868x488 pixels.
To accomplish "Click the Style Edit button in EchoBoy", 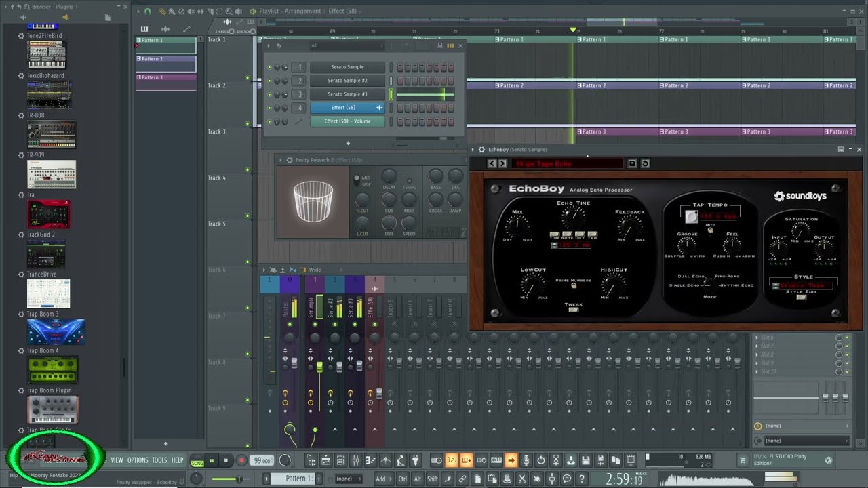I will click(x=802, y=297).
